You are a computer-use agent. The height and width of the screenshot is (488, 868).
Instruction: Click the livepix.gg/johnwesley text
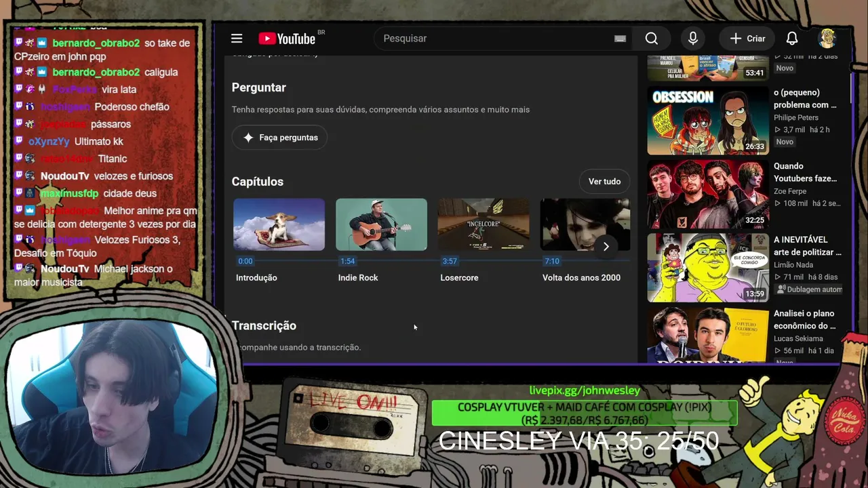click(585, 390)
